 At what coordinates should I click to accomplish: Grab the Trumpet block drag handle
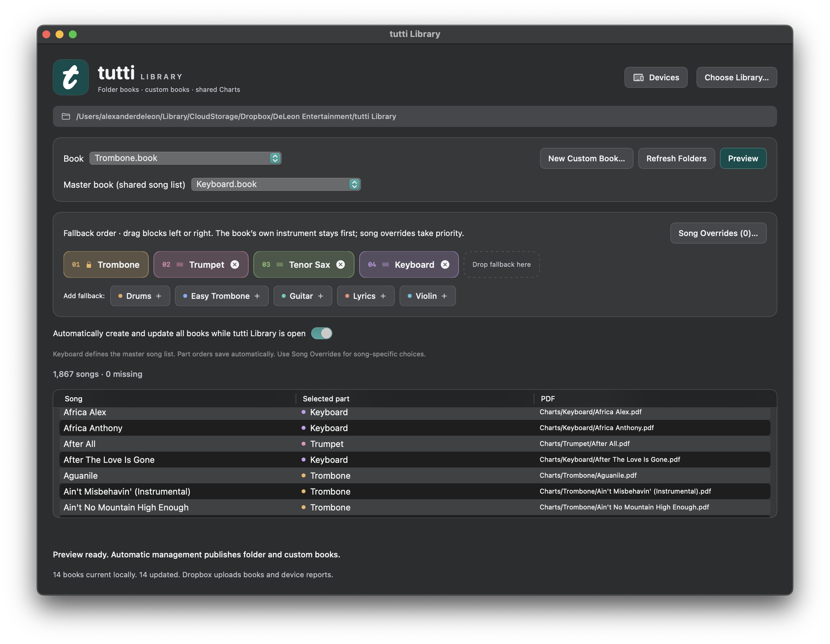click(x=180, y=265)
